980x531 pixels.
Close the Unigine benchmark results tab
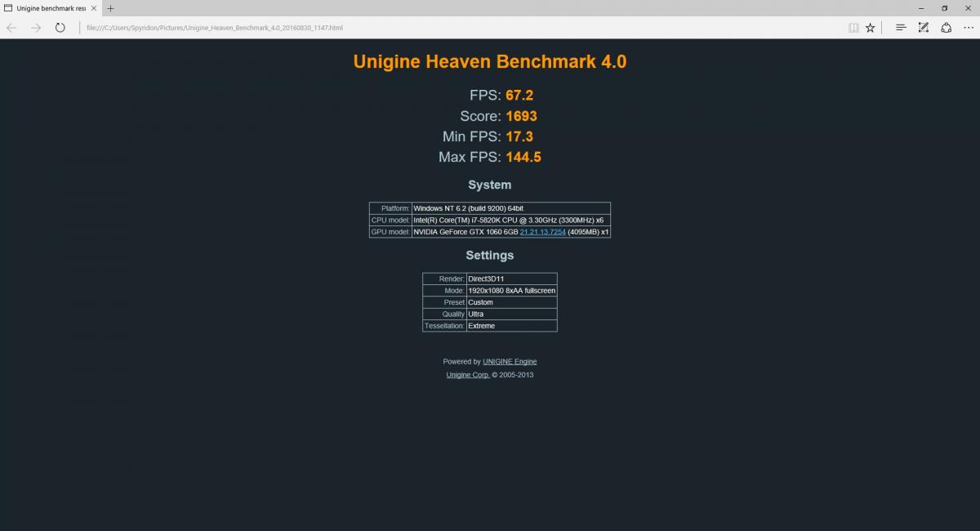pyautogui.click(x=96, y=8)
